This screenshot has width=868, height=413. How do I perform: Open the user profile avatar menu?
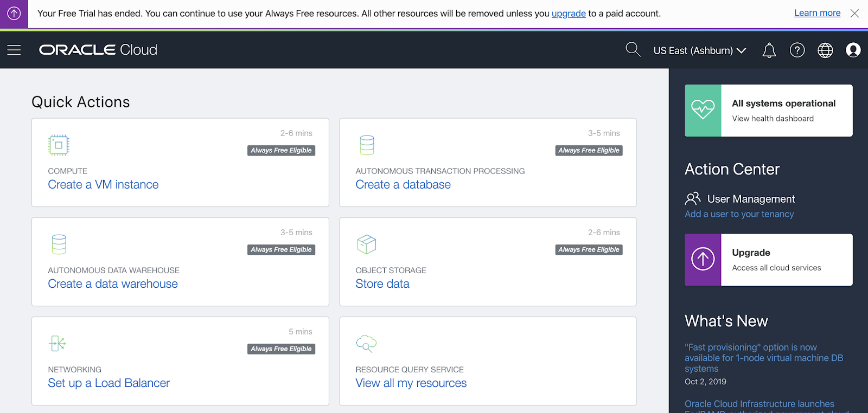(853, 50)
